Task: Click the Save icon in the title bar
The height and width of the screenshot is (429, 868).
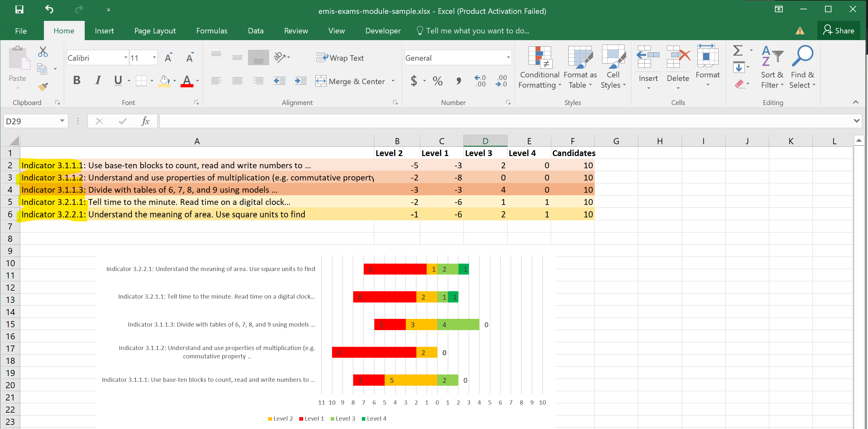Action: [19, 9]
